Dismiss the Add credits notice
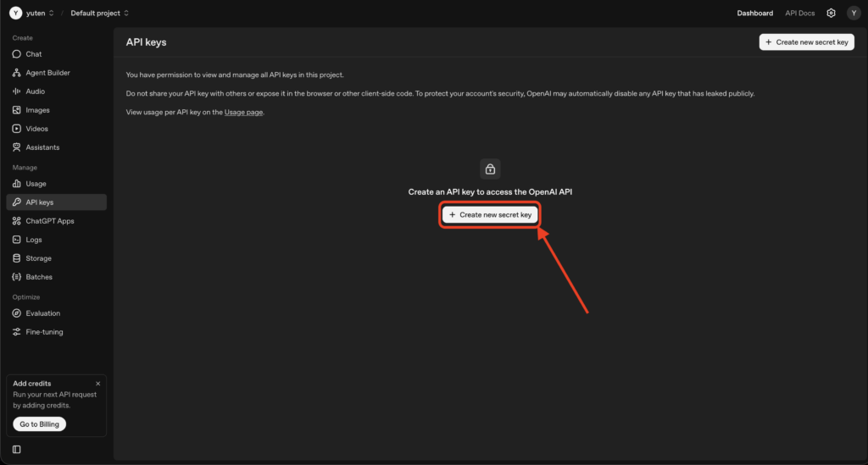The image size is (868, 465). 97,384
